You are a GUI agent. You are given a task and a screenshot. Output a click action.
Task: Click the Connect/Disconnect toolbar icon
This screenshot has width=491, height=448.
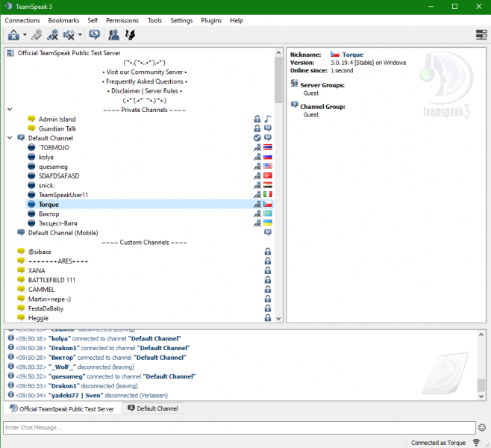point(13,34)
